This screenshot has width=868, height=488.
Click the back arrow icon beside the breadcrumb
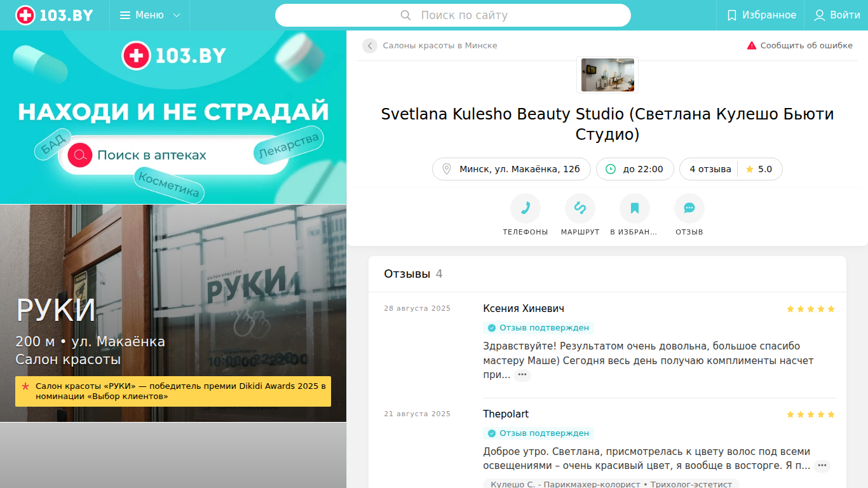point(370,46)
